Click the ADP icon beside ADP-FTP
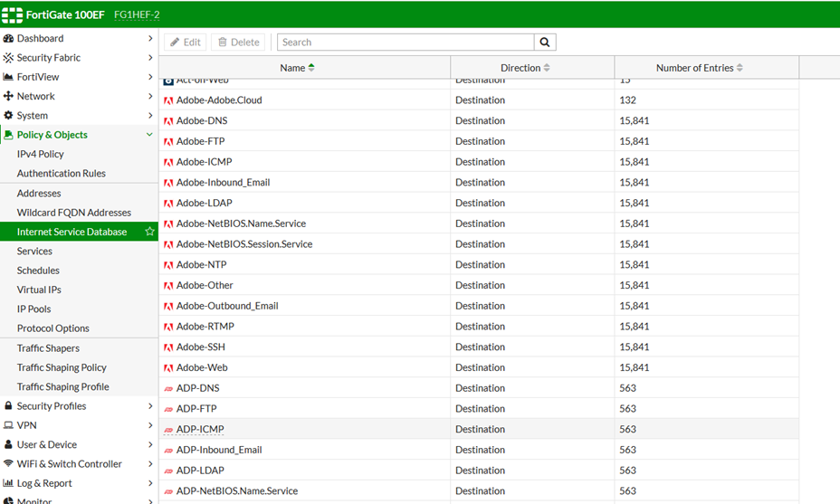Image resolution: width=840 pixels, height=504 pixels. 168,409
